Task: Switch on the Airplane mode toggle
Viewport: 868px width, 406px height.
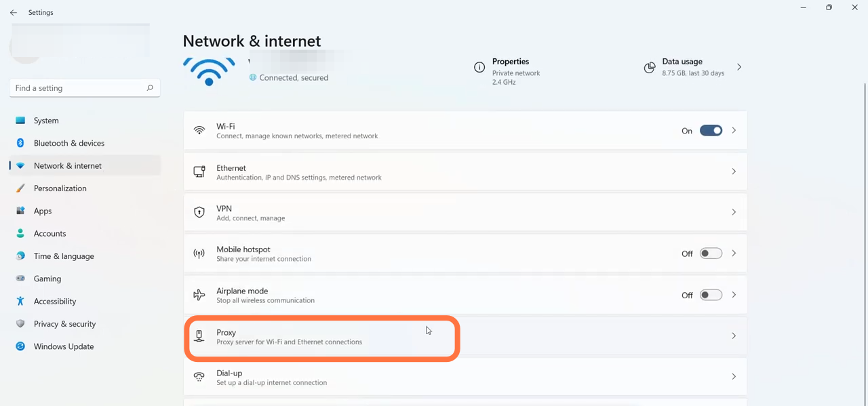Action: 711,295
